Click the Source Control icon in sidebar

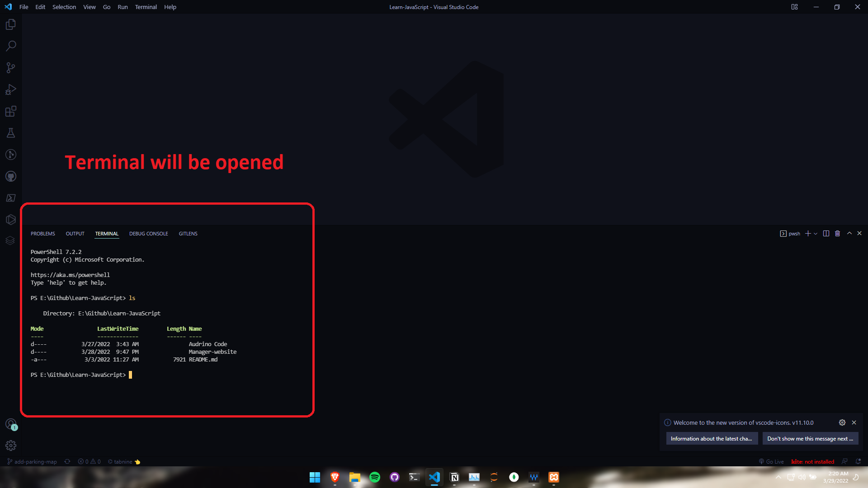(x=11, y=67)
